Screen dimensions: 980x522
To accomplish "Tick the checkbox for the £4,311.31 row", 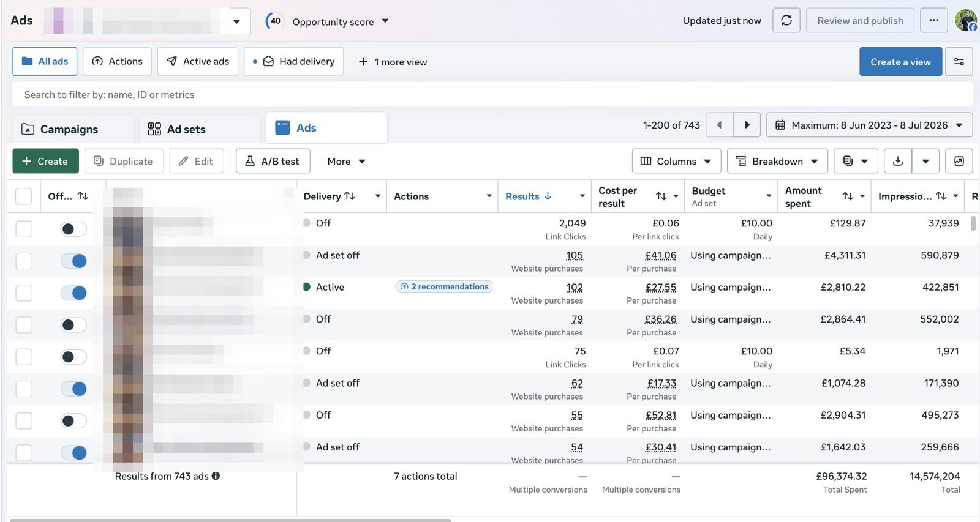I will pos(24,261).
